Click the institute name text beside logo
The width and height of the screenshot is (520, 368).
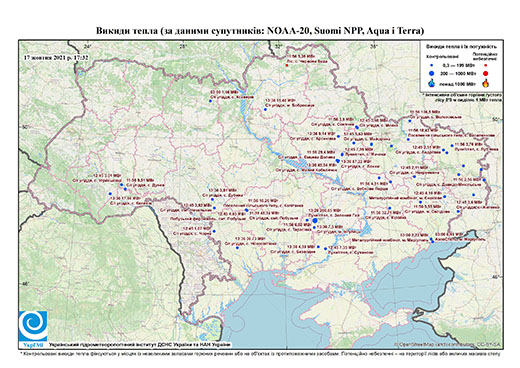[x=140, y=345]
